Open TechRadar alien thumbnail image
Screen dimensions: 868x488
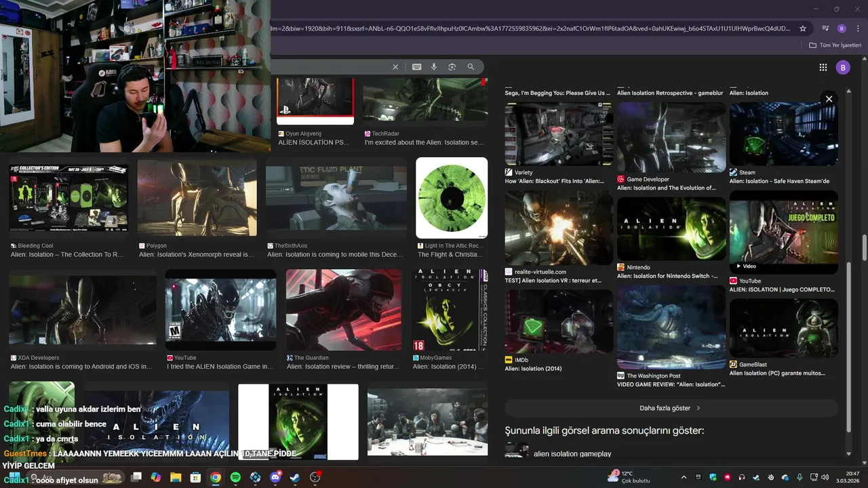tap(425, 101)
